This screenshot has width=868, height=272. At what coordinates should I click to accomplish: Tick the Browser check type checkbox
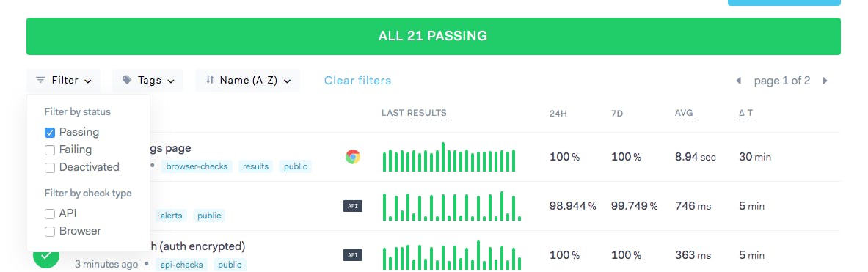[x=50, y=232]
